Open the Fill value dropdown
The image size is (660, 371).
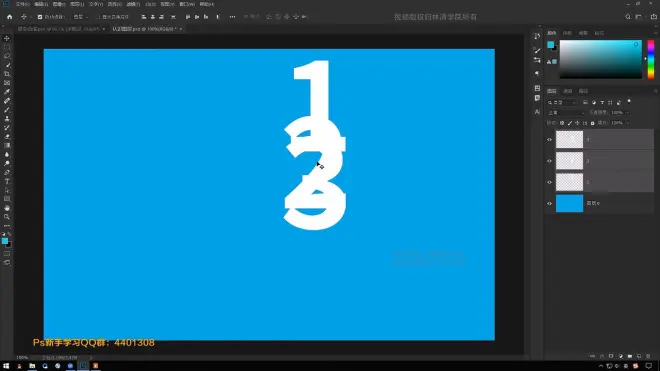[x=628, y=123]
